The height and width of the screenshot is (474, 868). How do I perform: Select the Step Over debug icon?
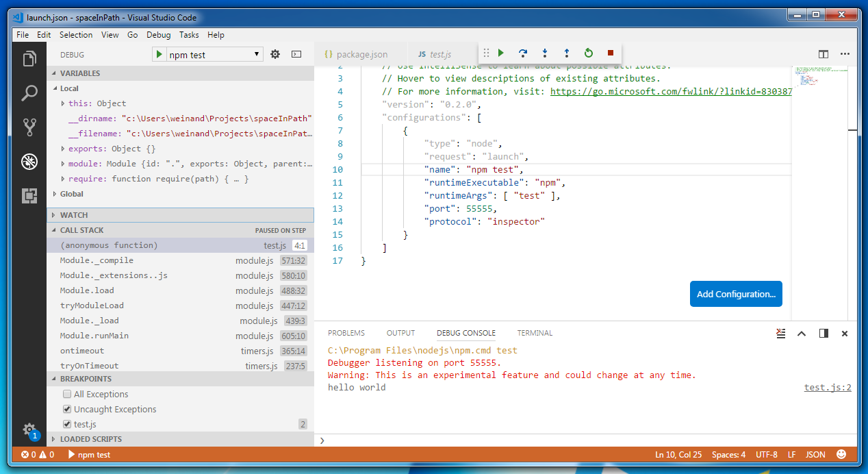coord(522,52)
